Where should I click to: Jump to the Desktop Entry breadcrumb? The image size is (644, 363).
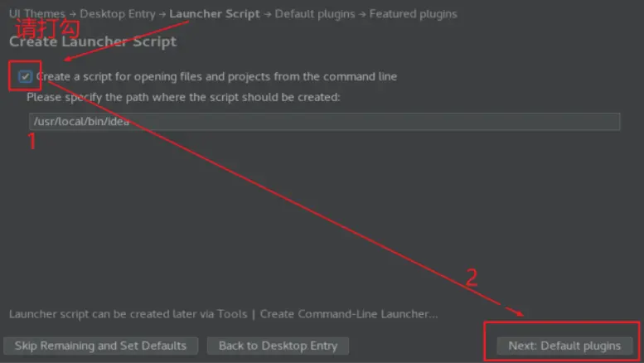click(x=118, y=14)
